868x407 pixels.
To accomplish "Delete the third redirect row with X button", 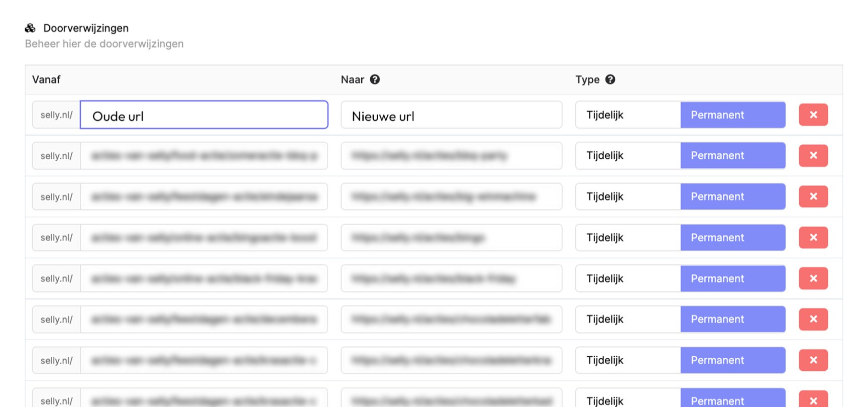I will [813, 196].
